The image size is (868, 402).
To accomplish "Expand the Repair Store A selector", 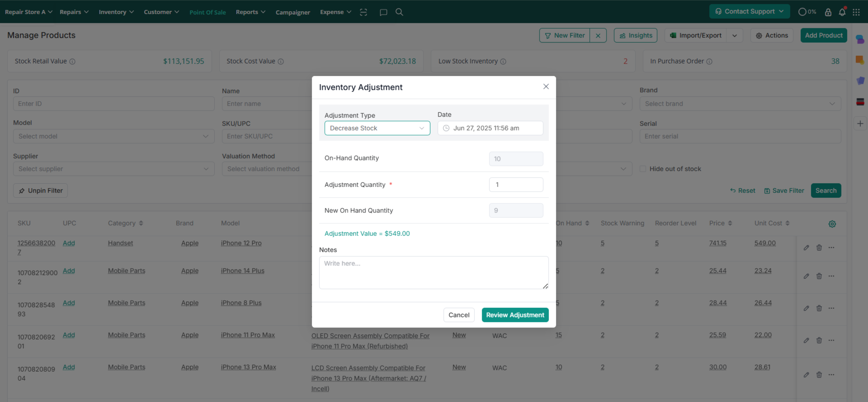I will (x=29, y=12).
